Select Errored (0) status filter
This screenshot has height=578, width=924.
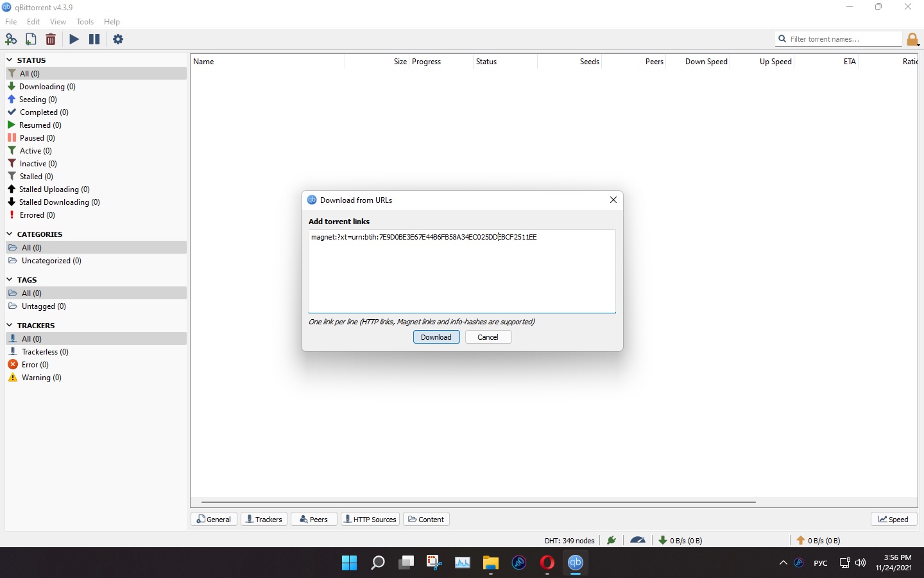[96, 215]
